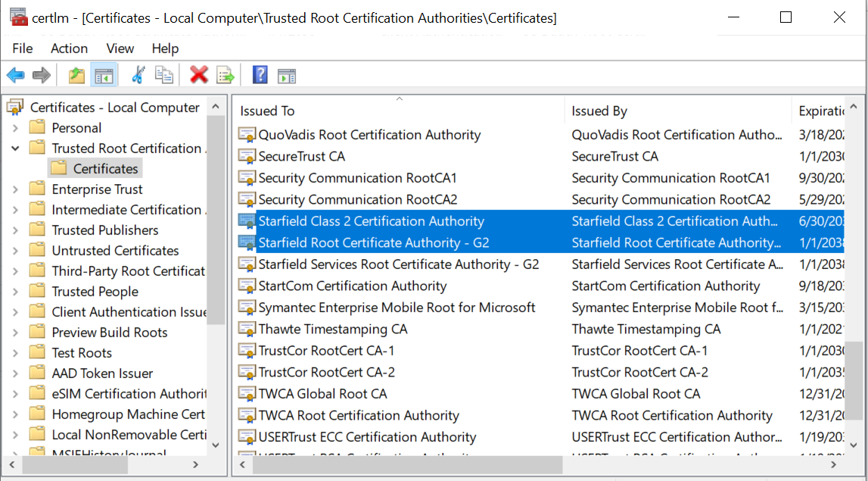
Task: Click the Copy toolbar icon
Action: [163, 75]
